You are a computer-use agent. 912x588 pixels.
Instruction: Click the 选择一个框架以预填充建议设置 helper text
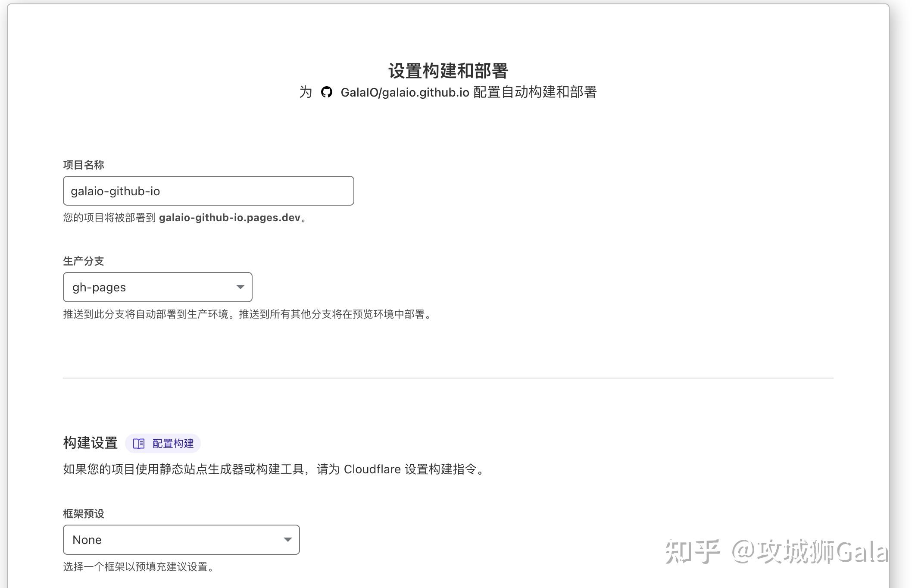click(138, 567)
